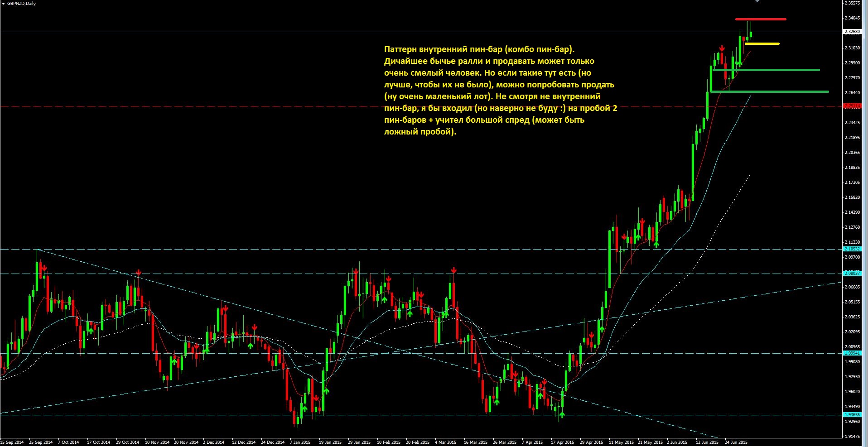The image size is (868, 447).
Task: Select the cyan level label 1.93656
Action: pos(852,415)
